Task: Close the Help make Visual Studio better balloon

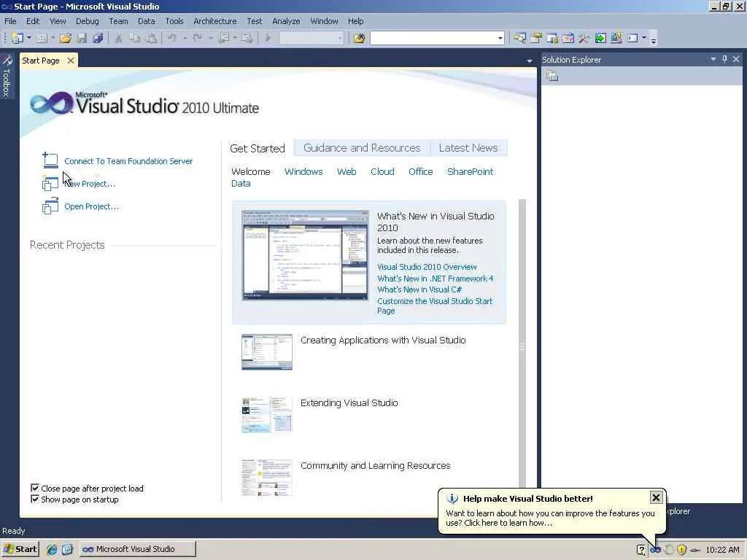Action: click(656, 497)
